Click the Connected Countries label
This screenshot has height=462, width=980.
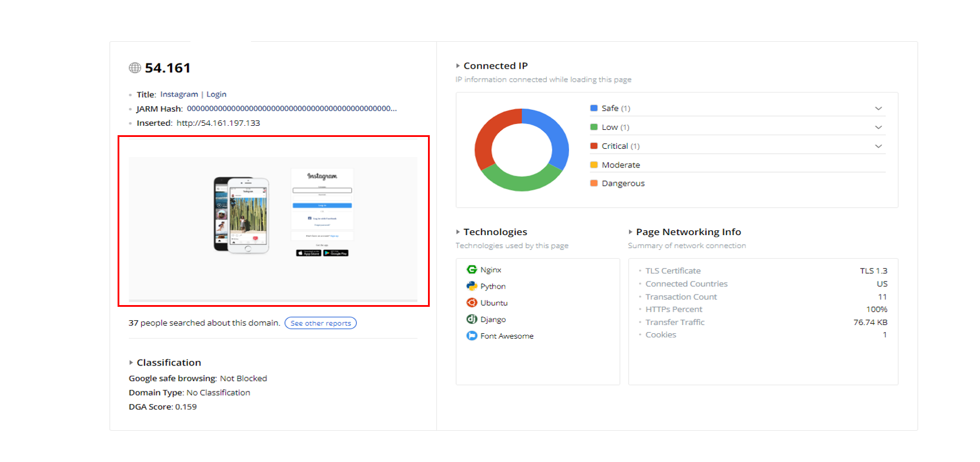tap(686, 284)
